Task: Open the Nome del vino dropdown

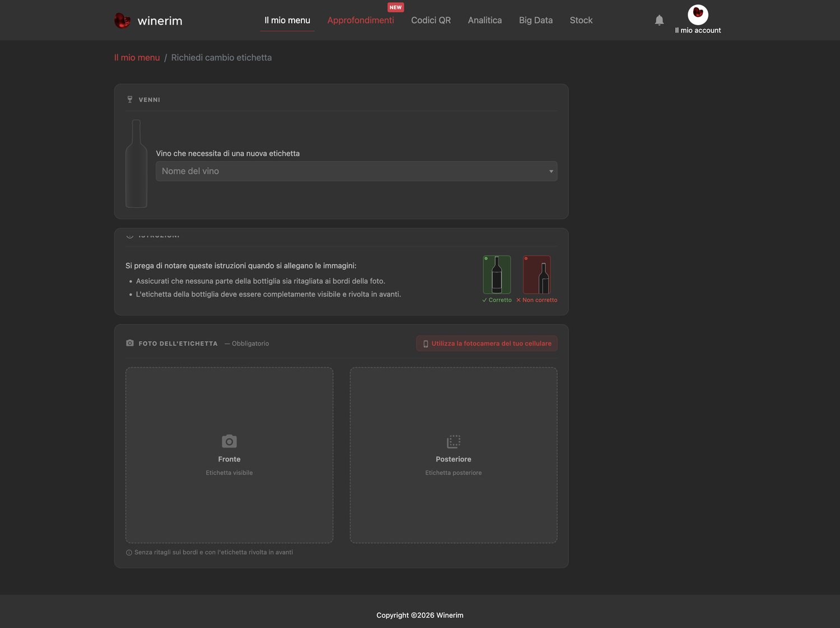Action: pos(356,171)
